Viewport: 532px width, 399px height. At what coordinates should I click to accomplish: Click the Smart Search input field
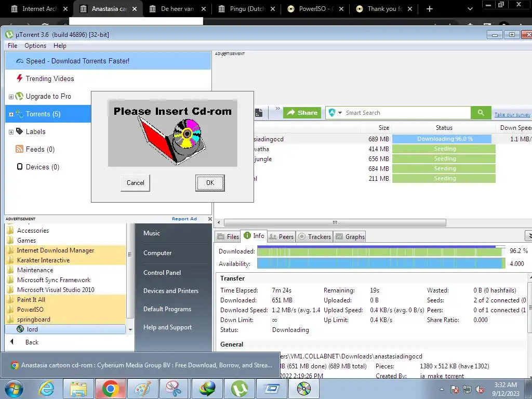point(407,113)
